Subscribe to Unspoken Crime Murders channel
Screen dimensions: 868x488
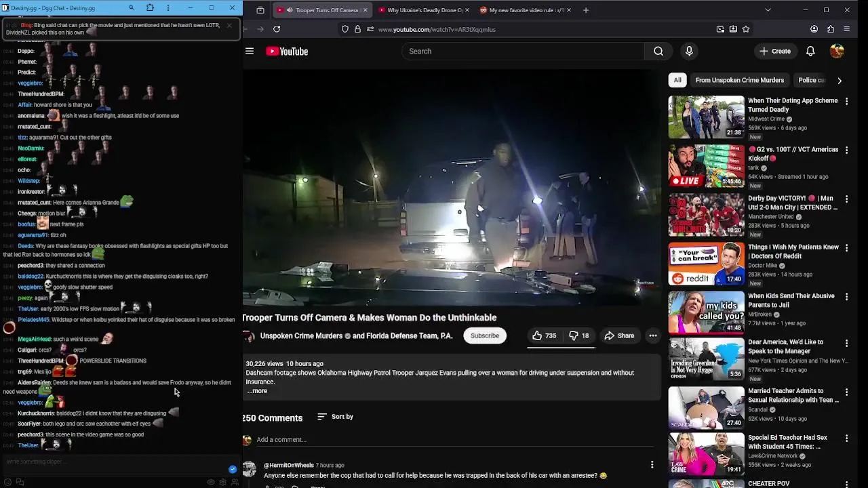(485, 335)
